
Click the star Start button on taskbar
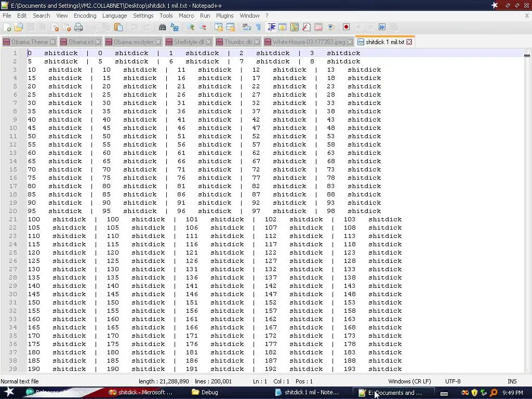tap(9, 392)
